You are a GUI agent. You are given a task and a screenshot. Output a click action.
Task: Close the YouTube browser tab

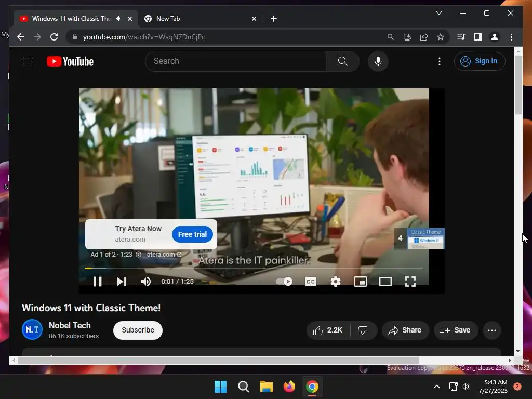(130, 19)
